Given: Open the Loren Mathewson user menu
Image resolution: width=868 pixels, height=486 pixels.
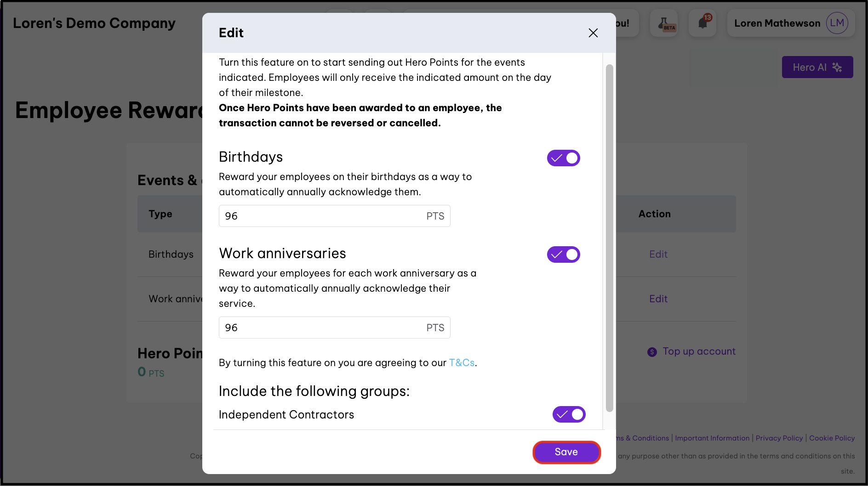Looking at the screenshot, I should (x=777, y=23).
